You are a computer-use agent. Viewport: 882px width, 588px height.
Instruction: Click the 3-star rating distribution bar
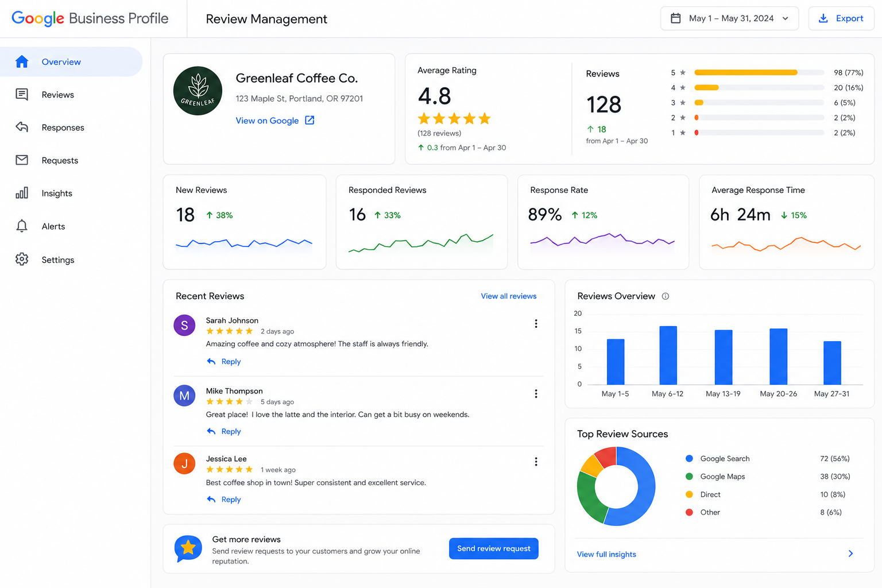tap(759, 102)
